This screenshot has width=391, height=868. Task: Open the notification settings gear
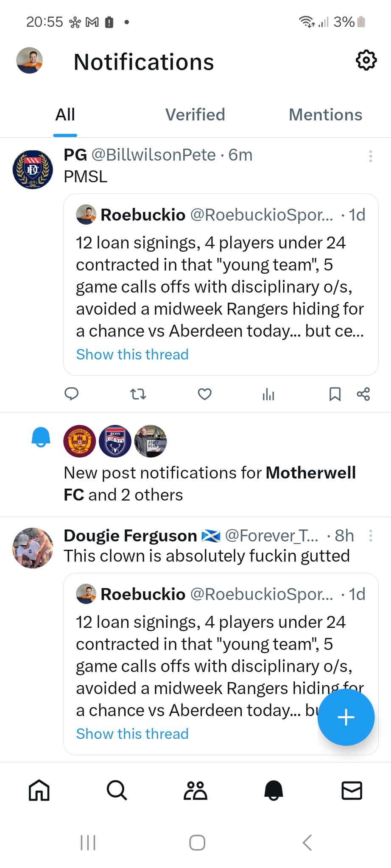tap(366, 61)
